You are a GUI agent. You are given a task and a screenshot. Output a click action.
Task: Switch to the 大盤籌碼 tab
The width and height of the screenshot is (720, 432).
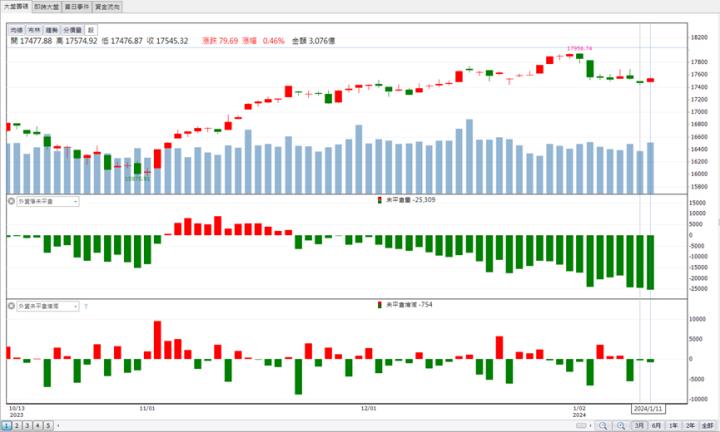click(16, 6)
